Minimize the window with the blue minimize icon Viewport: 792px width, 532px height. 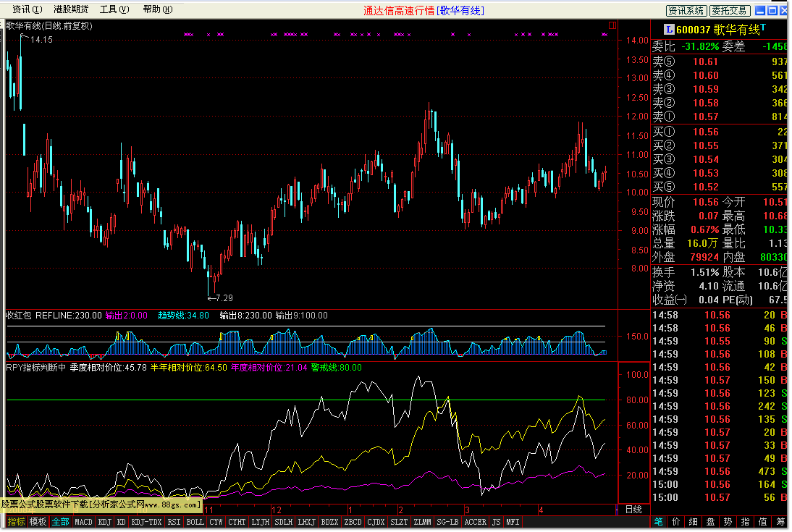(760, 11)
